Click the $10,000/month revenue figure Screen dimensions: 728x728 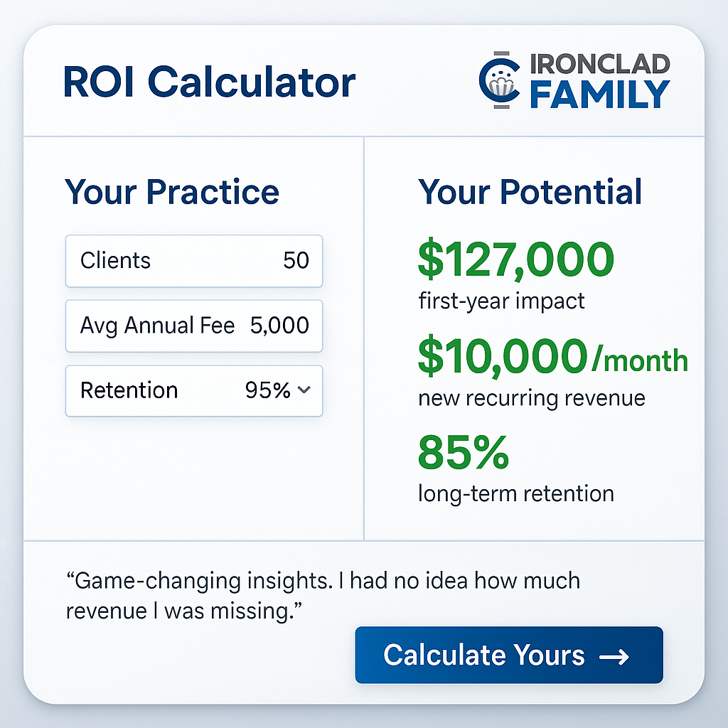(x=553, y=357)
